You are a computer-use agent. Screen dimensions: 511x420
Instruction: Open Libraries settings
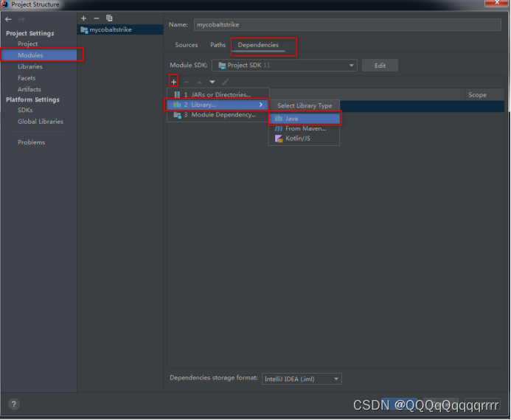(30, 66)
